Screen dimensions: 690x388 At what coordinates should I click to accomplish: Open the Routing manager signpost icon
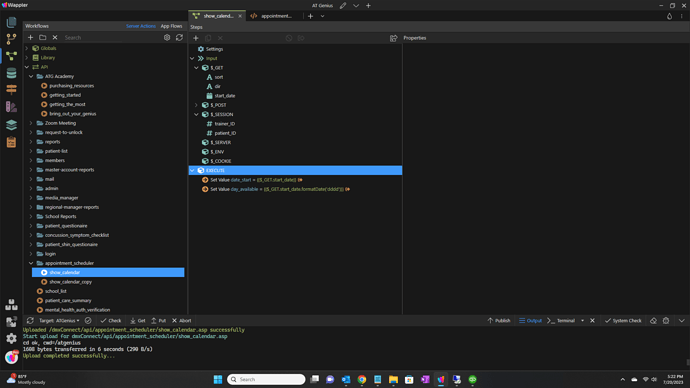click(x=11, y=89)
